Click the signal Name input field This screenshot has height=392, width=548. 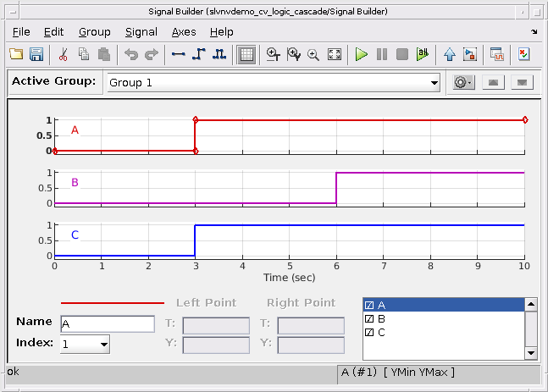[108, 324]
